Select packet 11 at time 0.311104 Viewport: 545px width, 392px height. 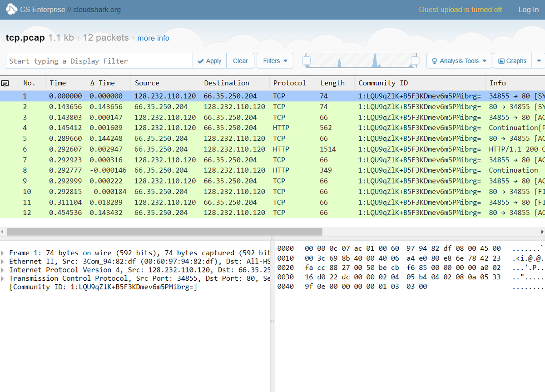tap(272, 202)
